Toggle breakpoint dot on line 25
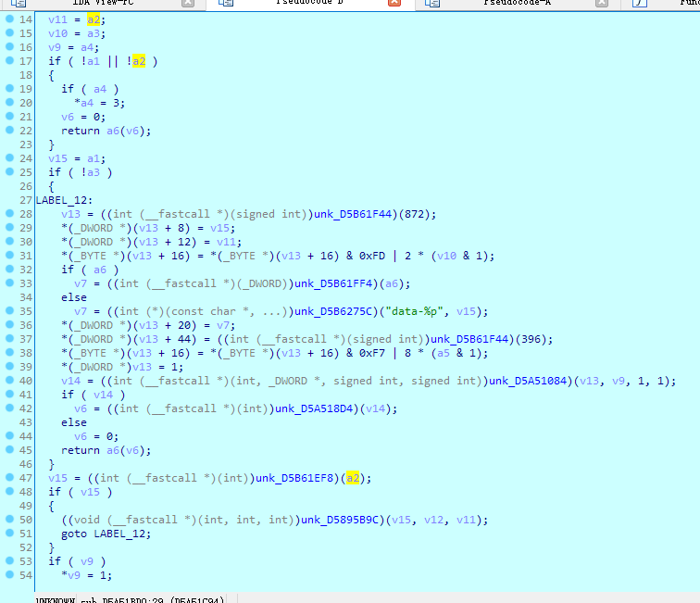This screenshot has width=700, height=603. pyautogui.click(x=9, y=171)
